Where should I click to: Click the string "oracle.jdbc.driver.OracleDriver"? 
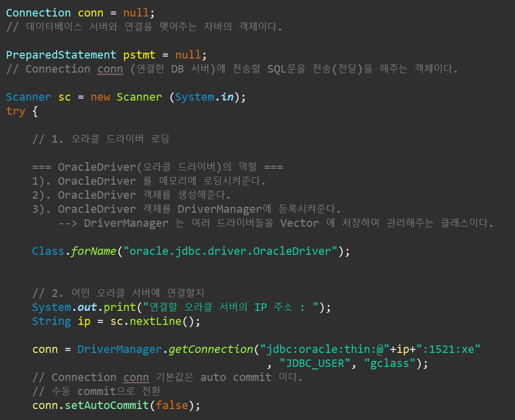coord(230,251)
